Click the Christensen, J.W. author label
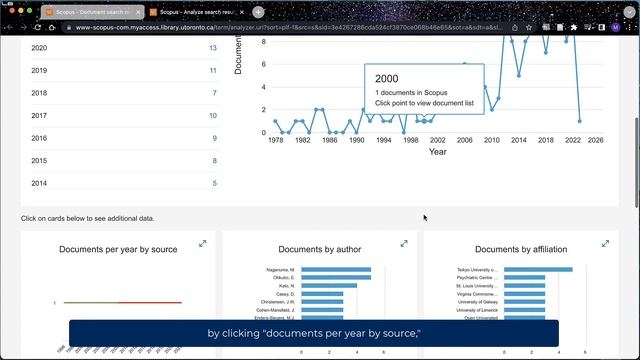The width and height of the screenshot is (640, 360). [278, 302]
